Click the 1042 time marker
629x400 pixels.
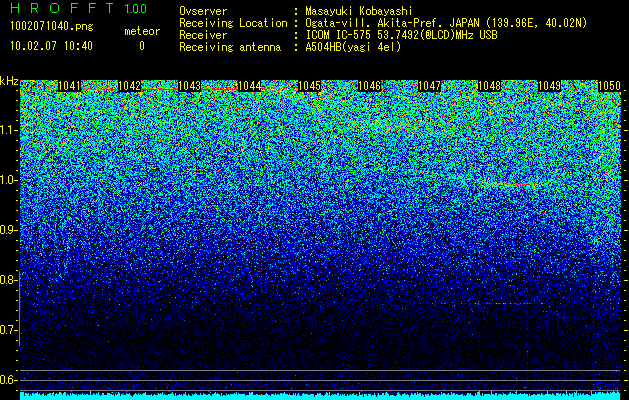pos(130,86)
